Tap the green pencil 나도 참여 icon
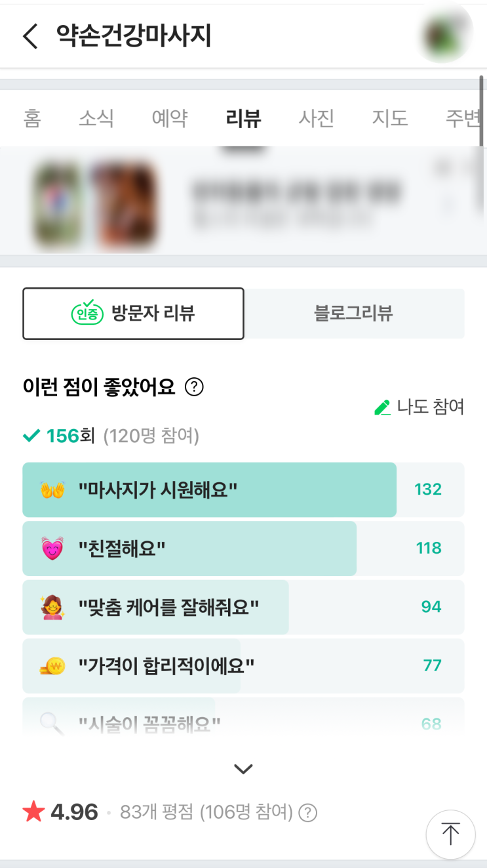 click(382, 407)
